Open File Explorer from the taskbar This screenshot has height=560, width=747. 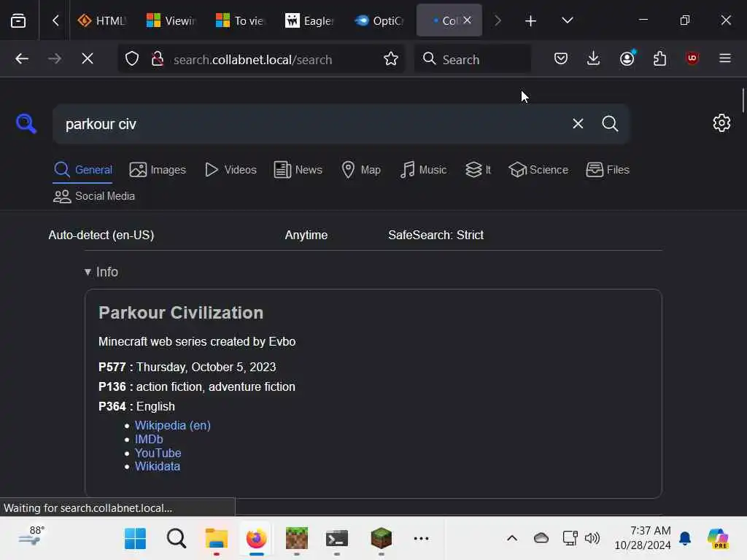(x=216, y=539)
